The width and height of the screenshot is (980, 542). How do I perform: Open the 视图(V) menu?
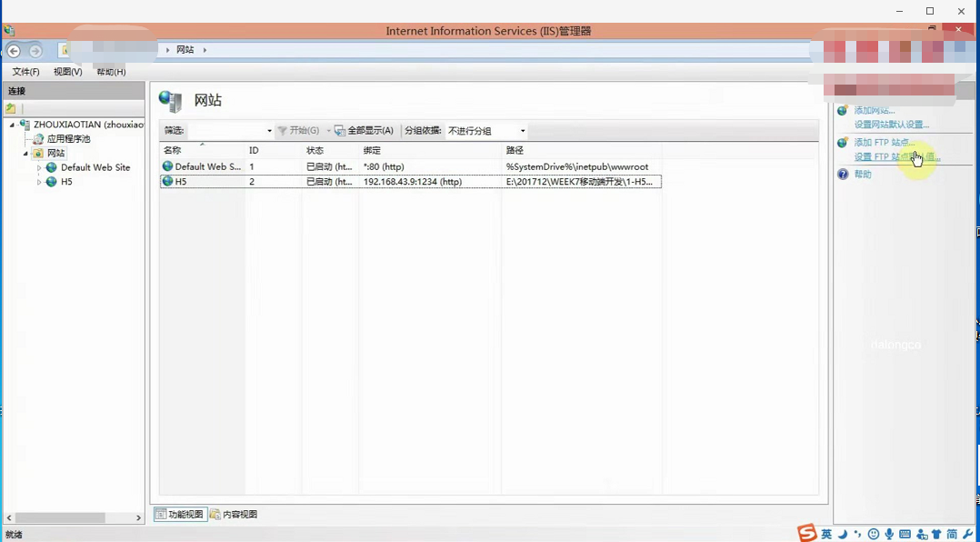(68, 72)
